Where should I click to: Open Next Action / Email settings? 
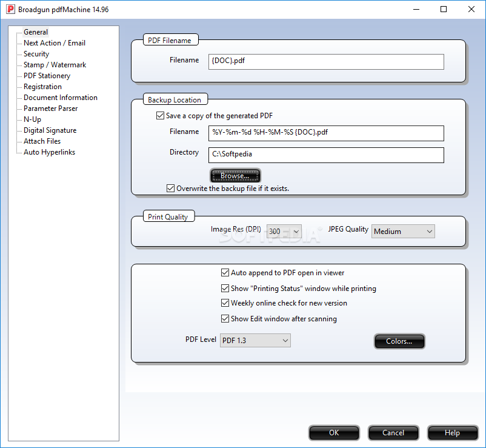(x=55, y=43)
